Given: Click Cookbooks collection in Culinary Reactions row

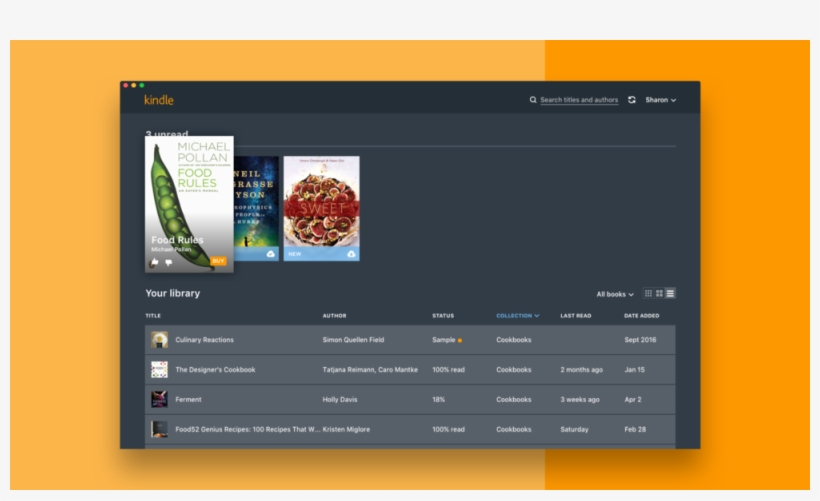Looking at the screenshot, I should [x=514, y=339].
